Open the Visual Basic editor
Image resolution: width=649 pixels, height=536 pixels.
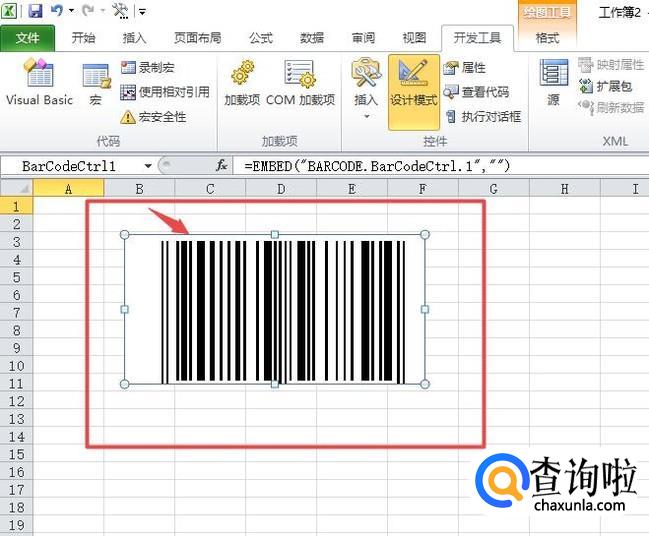(39, 82)
